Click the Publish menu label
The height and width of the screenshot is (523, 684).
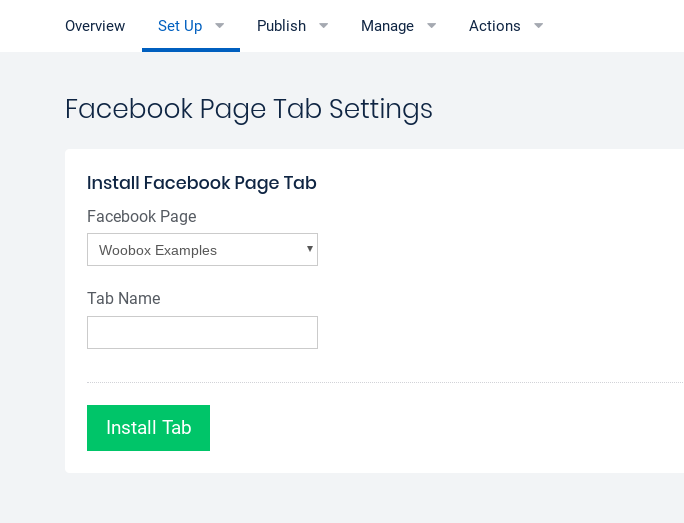coord(281,26)
